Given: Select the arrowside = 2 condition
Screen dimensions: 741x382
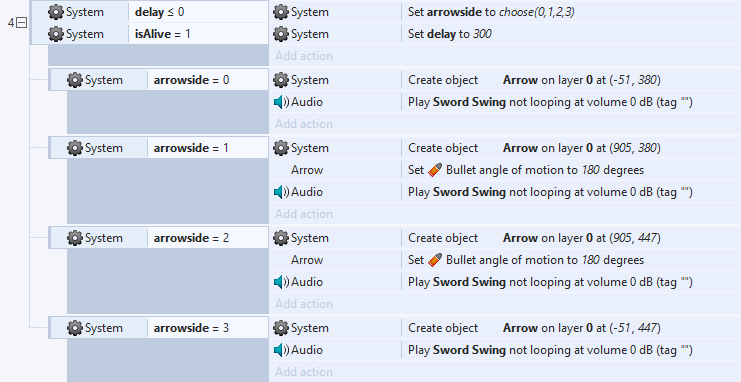Looking at the screenshot, I should pos(159,238).
